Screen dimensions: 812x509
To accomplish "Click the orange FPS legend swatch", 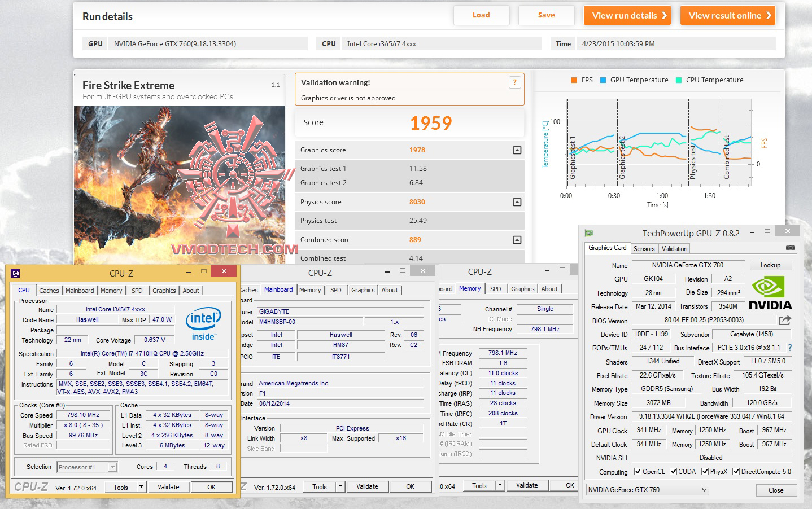I will pyautogui.click(x=574, y=80).
